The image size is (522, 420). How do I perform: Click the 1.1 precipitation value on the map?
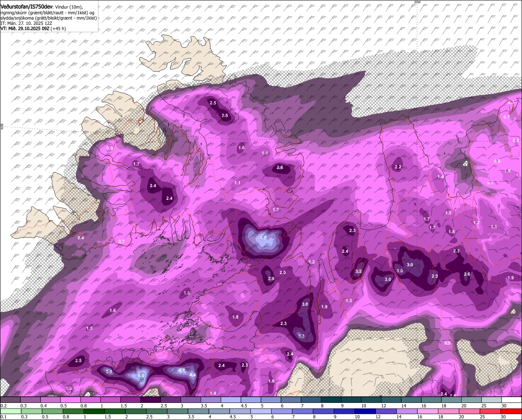(x=237, y=183)
